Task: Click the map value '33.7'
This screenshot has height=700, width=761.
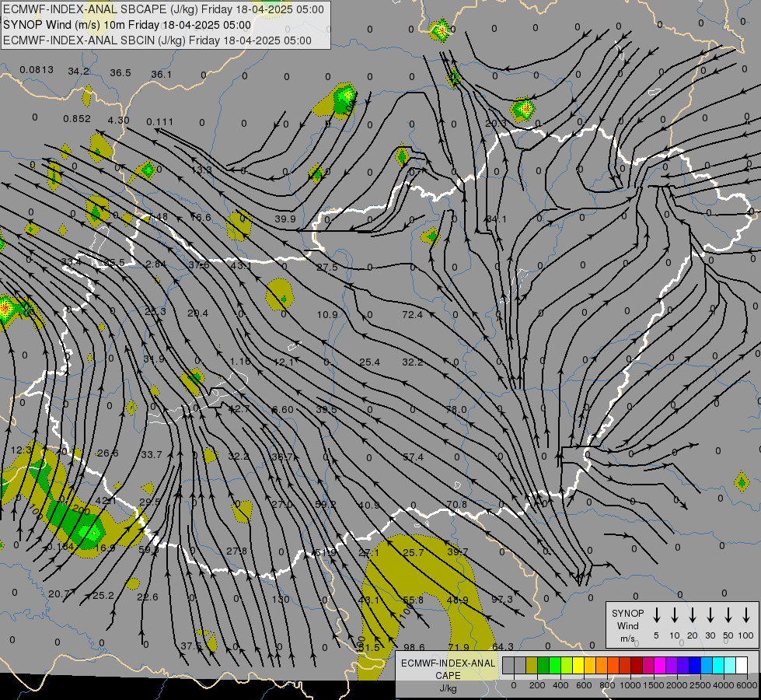Action: click(152, 455)
